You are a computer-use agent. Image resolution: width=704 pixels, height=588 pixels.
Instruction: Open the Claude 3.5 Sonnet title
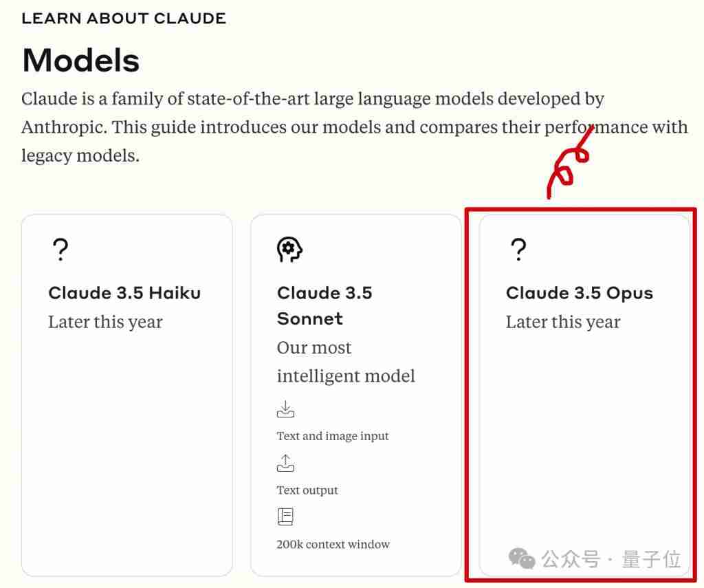coord(324,305)
